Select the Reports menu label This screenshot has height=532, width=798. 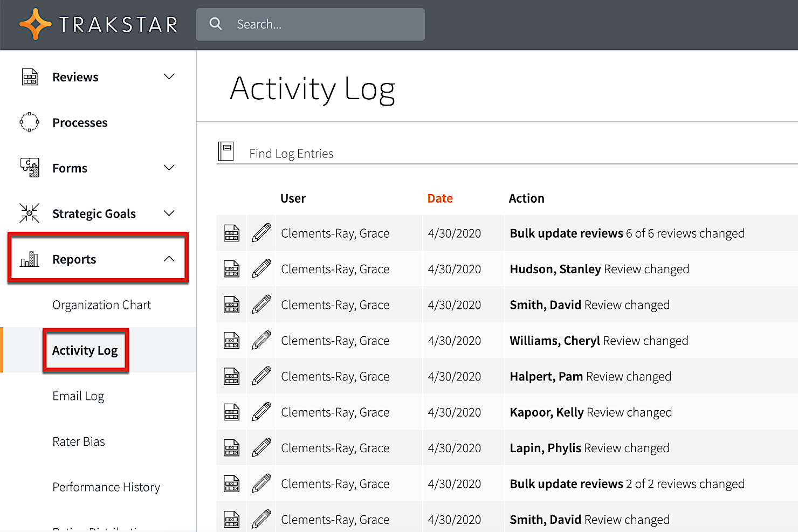(74, 260)
